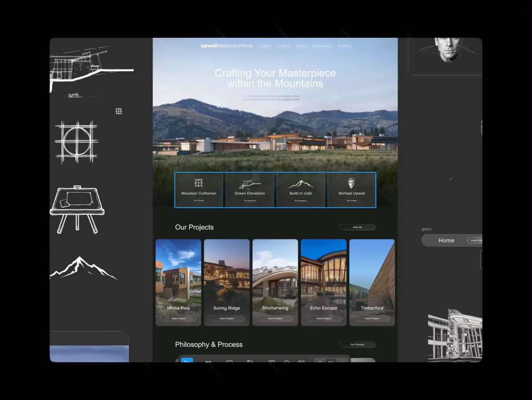532x400 pixels.
Task: Click the Our Process button beside Philosophy & Process
Action: tap(358, 344)
